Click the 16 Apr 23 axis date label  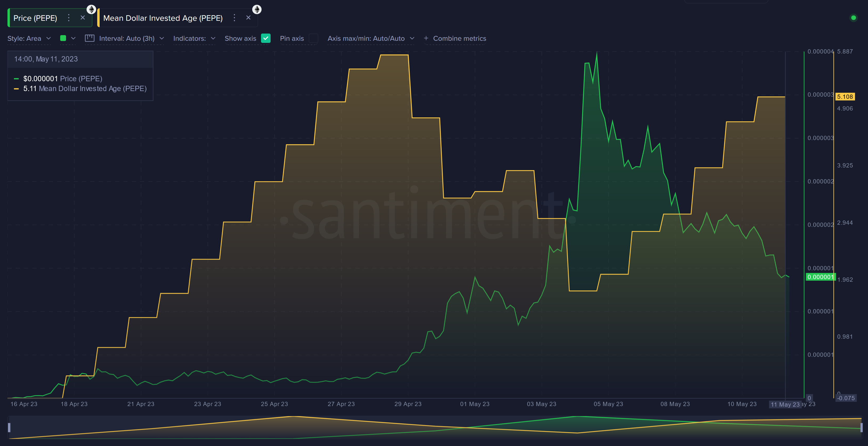click(24, 404)
